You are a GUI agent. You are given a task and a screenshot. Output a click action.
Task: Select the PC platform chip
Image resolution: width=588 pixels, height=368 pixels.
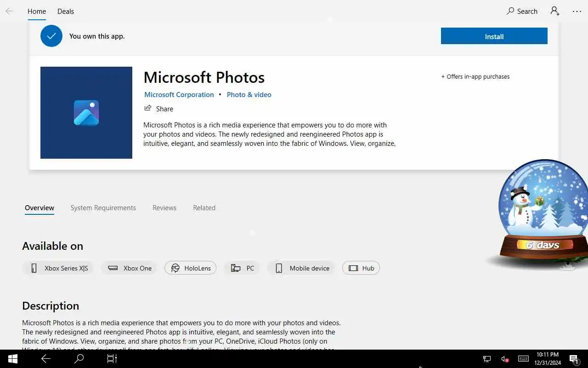(x=242, y=268)
